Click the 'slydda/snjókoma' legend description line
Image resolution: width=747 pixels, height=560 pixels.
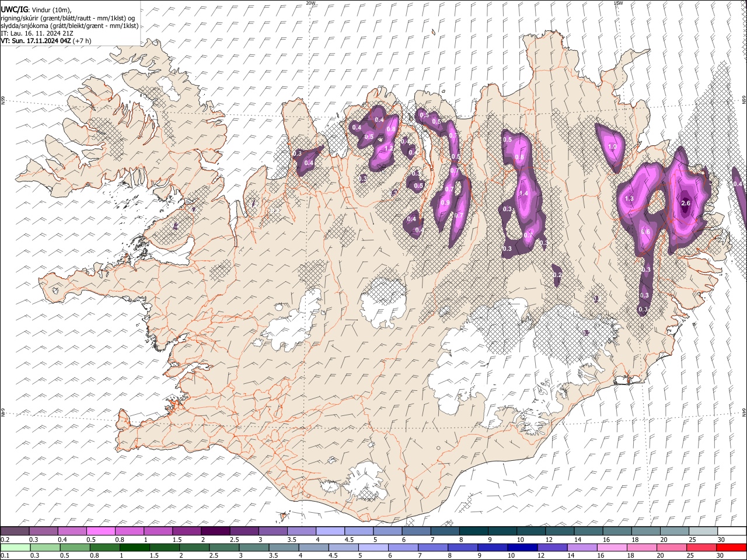[69, 26]
